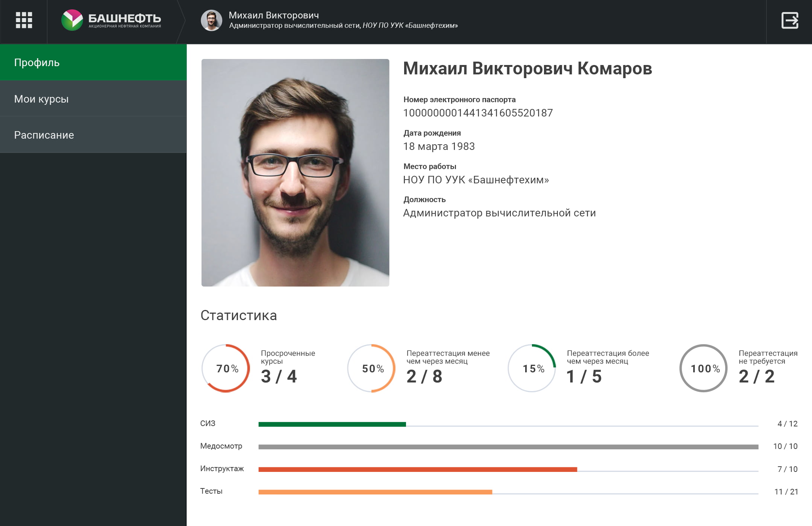Click the 50% recertification circle indicator
This screenshot has width=812, height=526.
click(372, 368)
